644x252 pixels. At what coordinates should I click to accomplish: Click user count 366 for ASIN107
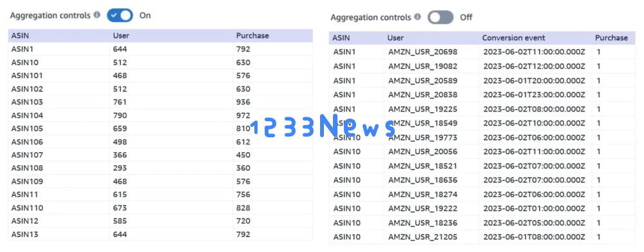pyautogui.click(x=120, y=155)
